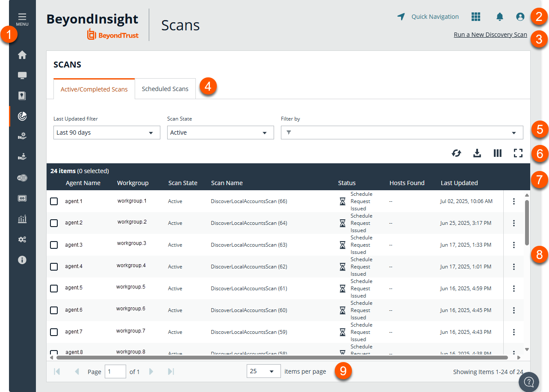549x392 pixels.
Task: Open the user profile icon
Action: coord(520,17)
